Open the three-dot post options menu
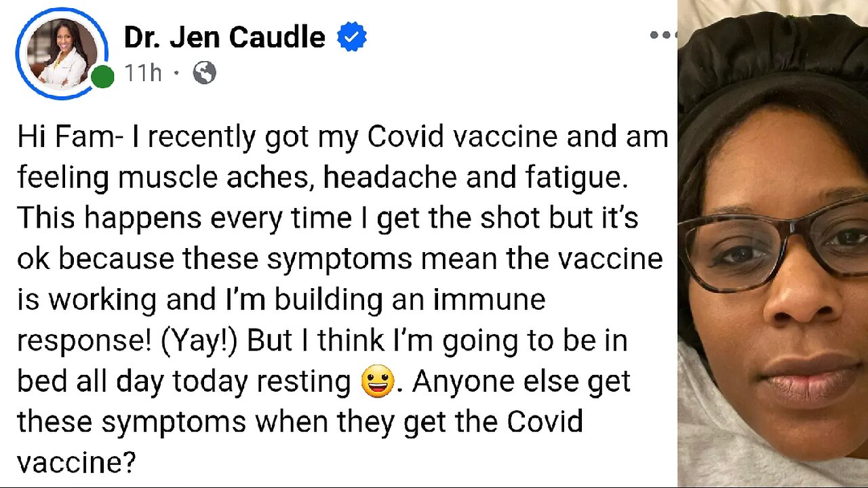Image resolution: width=868 pixels, height=488 pixels. coord(663,35)
